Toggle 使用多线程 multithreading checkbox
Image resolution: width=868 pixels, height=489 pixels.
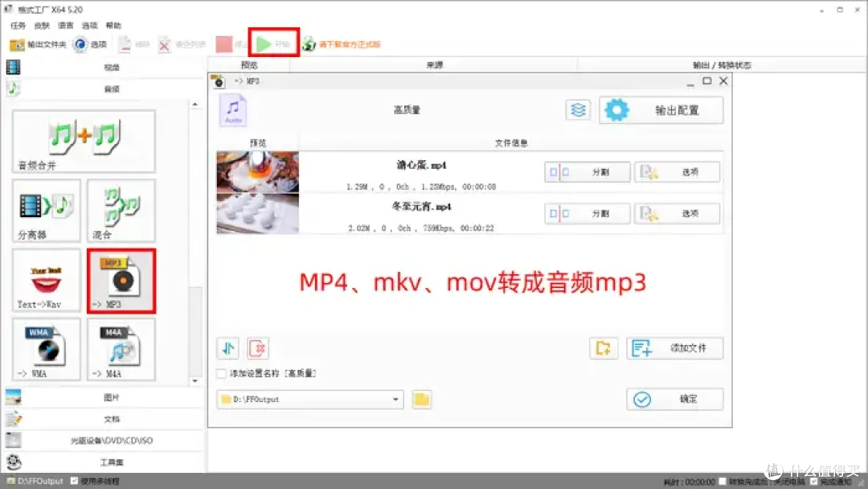[x=74, y=481]
